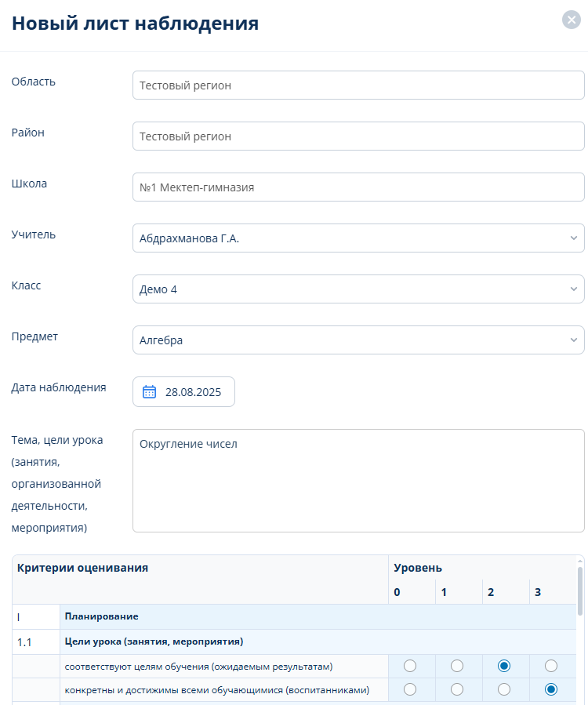Image resolution: width=588 pixels, height=705 pixels.
Task: Select level 1 for 'соответствуют целям обучения'
Action: (x=457, y=666)
